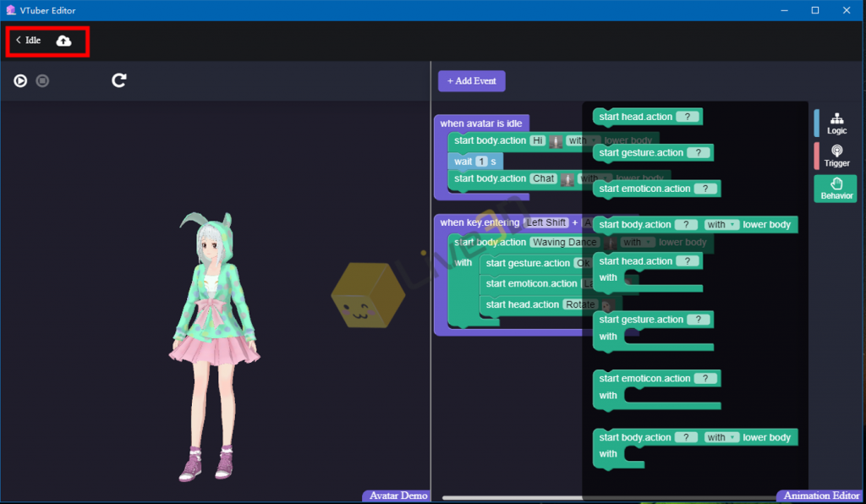Click the Rotate value in head.action block
Screen dimensions: 866x504
(580, 304)
